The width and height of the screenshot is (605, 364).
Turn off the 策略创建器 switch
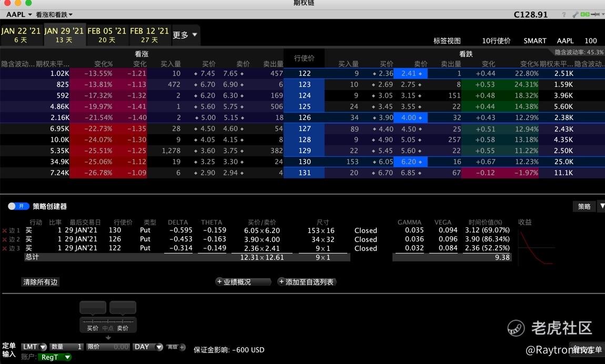(18, 206)
